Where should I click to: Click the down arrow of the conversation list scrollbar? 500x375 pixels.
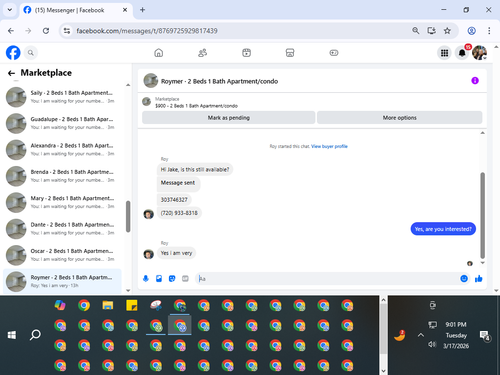[128, 290]
